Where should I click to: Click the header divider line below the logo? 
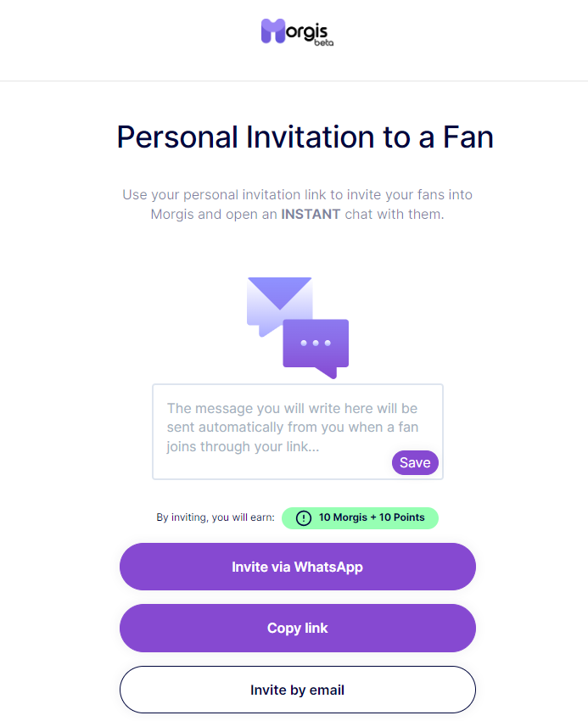point(294,81)
